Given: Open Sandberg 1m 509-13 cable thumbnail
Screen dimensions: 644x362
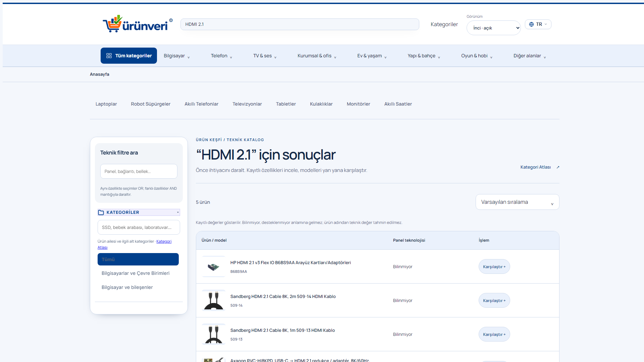Looking at the screenshot, I should [214, 334].
